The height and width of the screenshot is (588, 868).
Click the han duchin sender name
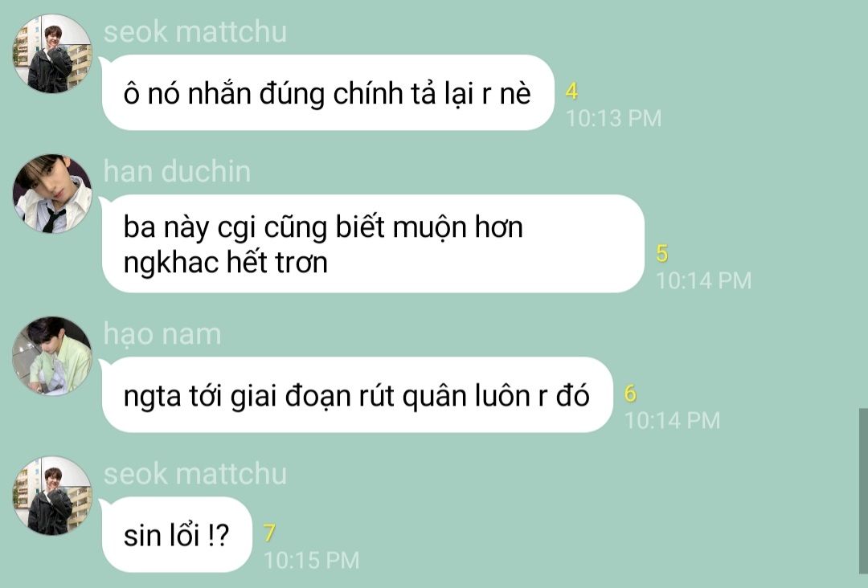(177, 171)
